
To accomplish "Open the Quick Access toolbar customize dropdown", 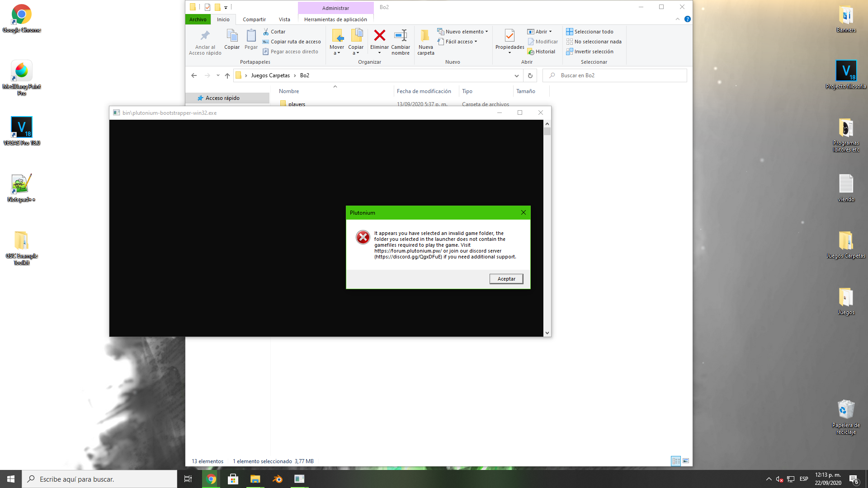I will point(226,7).
